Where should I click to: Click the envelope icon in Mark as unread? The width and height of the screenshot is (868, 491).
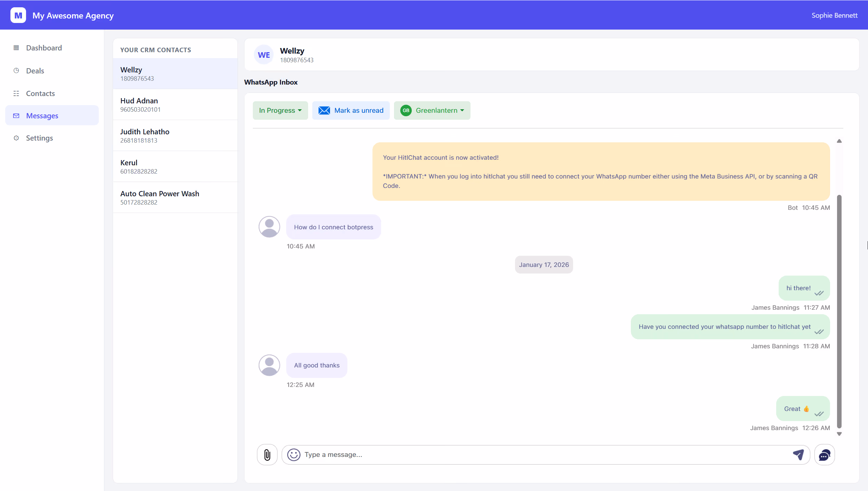pos(324,110)
